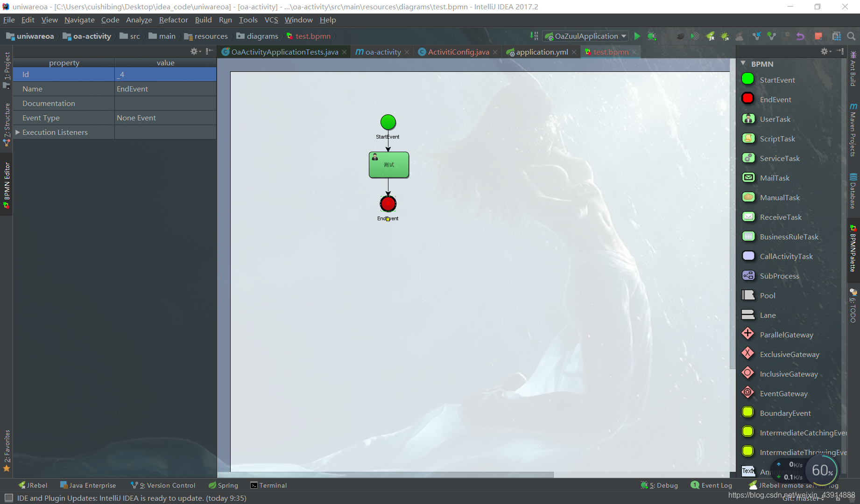Select Pool from BPMN palette
860x504 pixels.
[x=758, y=295]
